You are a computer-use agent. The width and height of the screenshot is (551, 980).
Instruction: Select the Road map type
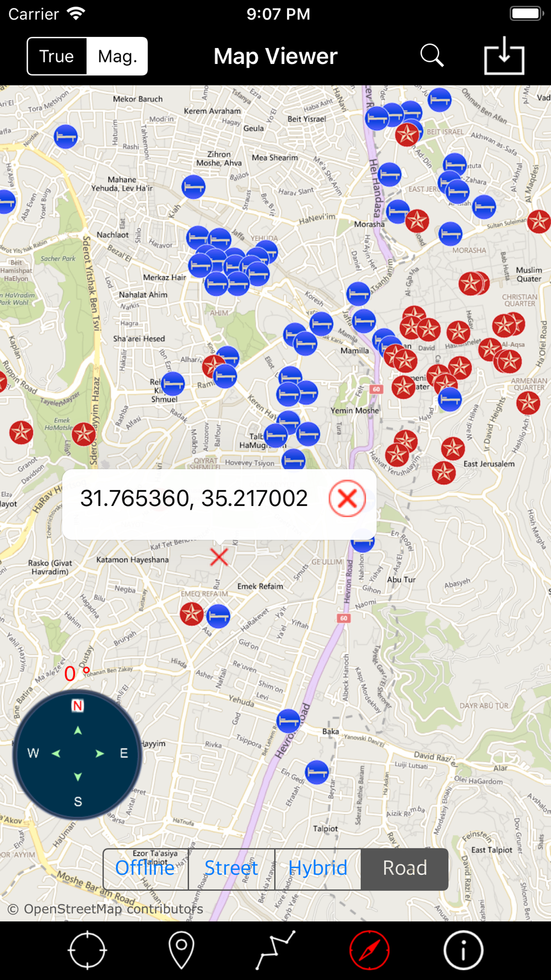(x=404, y=868)
